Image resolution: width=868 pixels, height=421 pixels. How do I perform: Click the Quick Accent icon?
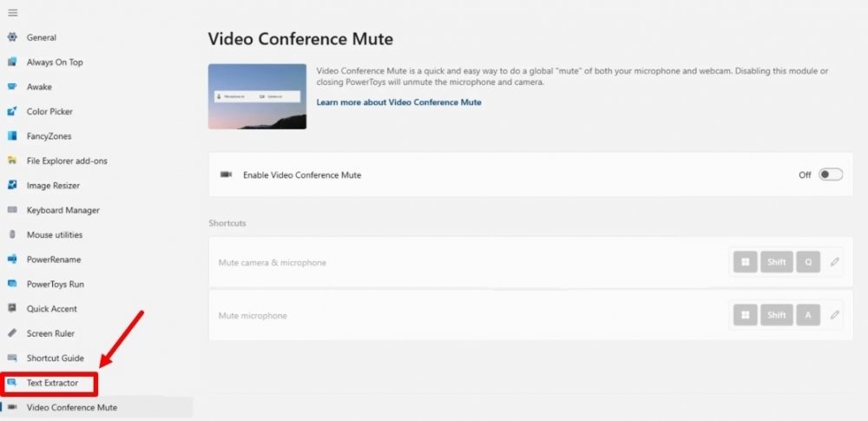12,308
